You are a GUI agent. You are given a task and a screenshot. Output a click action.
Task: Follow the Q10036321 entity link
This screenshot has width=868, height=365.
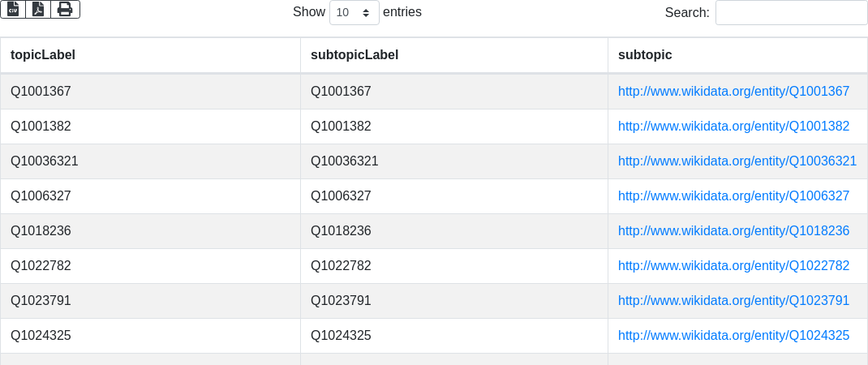point(737,161)
